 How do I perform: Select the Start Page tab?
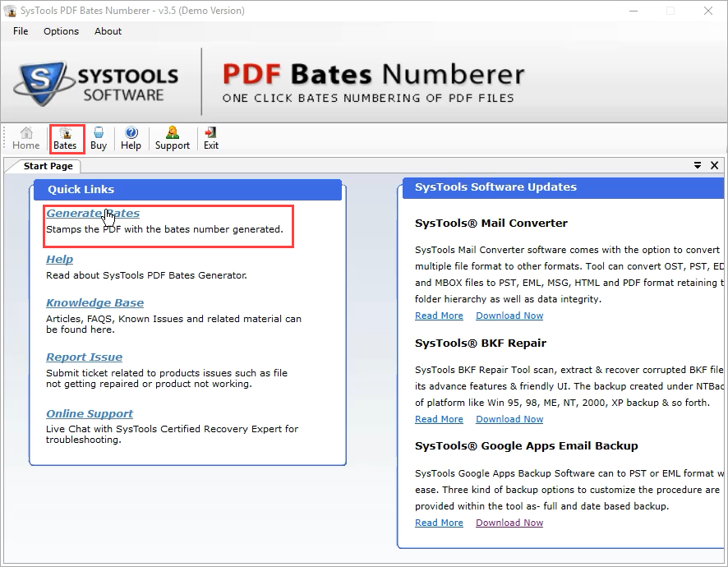[48, 166]
